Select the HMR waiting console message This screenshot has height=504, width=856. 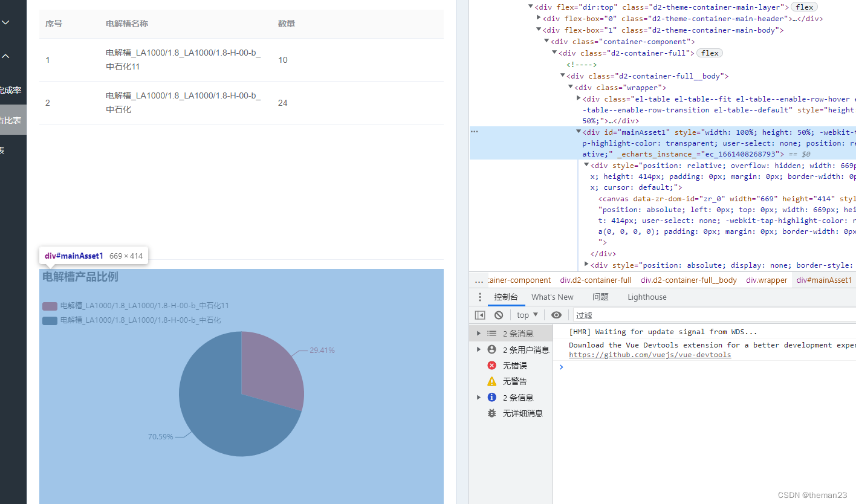pos(663,332)
